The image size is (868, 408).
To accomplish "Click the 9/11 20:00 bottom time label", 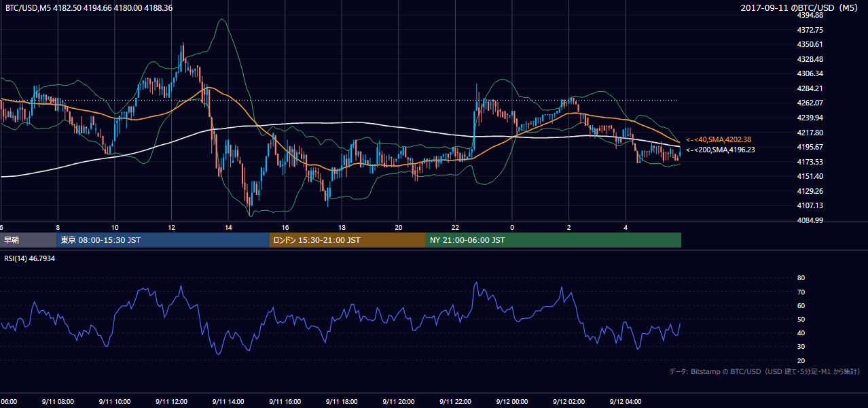I will click(x=399, y=401).
